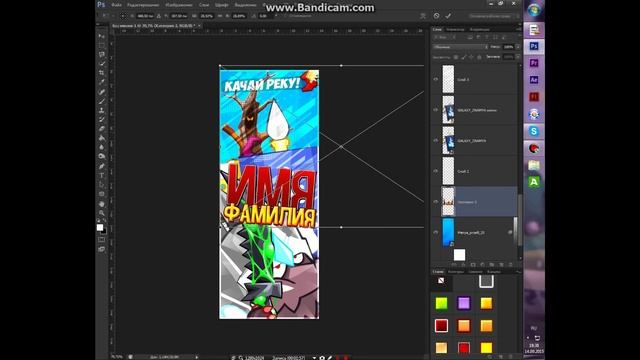
Task: Apply the green style swatch
Action: [x=441, y=303]
